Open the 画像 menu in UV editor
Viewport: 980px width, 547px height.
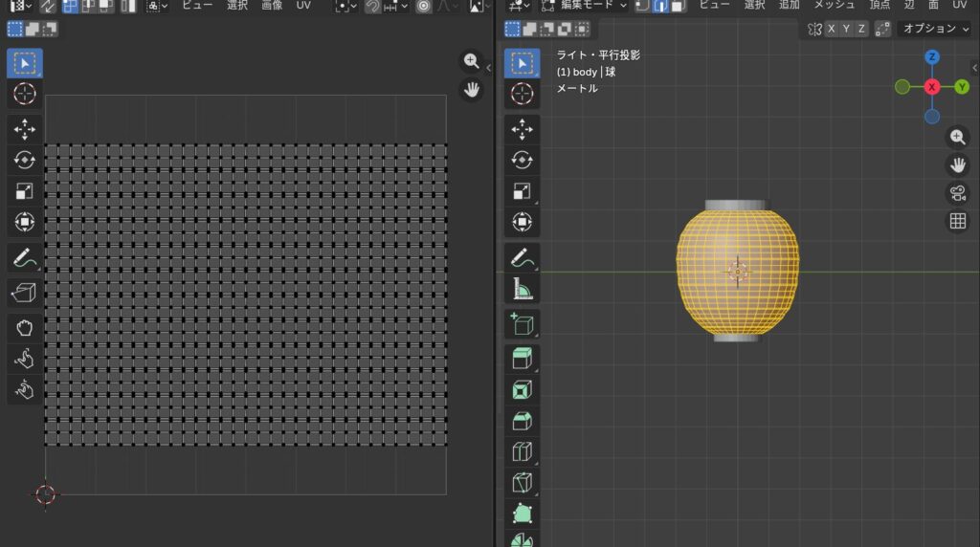point(273,5)
